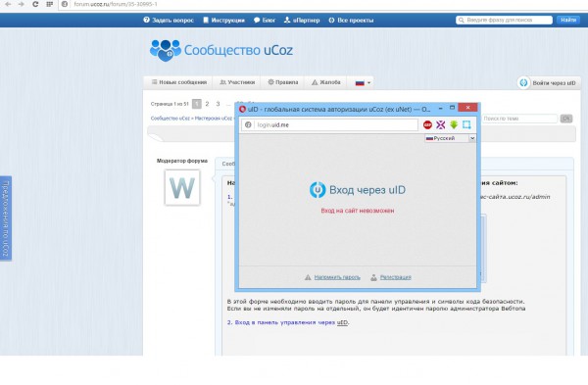This screenshot has height=385, width=588.
Task: Click the green download arrow extension icon
Action: tap(454, 124)
